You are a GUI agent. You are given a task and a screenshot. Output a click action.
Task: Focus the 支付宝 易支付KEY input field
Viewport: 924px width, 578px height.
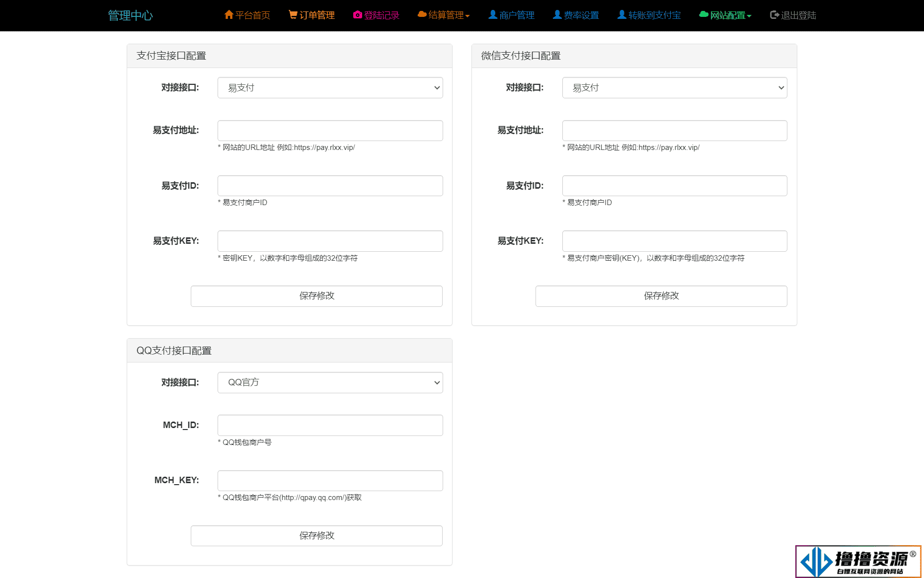point(330,241)
